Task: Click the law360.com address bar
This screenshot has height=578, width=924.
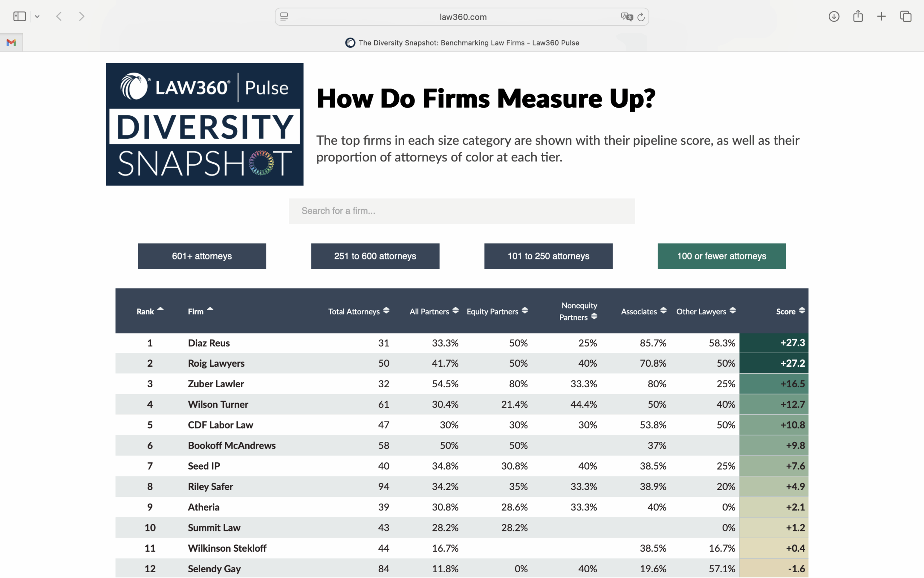Action: (x=462, y=17)
